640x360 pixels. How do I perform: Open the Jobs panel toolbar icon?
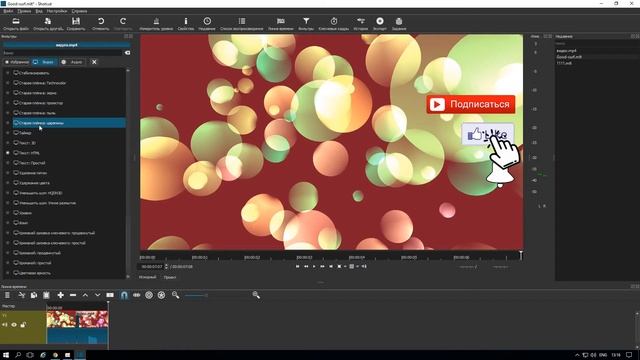coord(399,21)
